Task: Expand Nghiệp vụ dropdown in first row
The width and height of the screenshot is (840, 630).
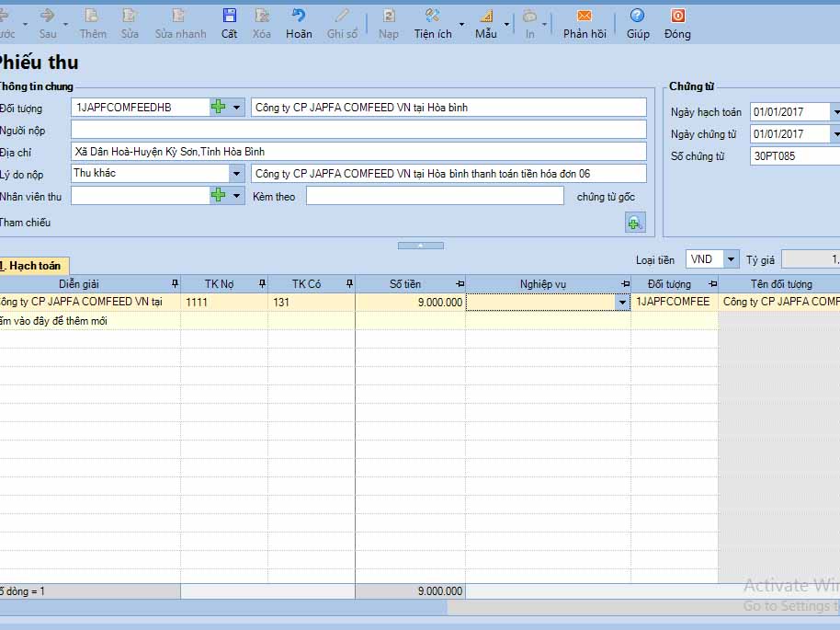Action: click(622, 303)
